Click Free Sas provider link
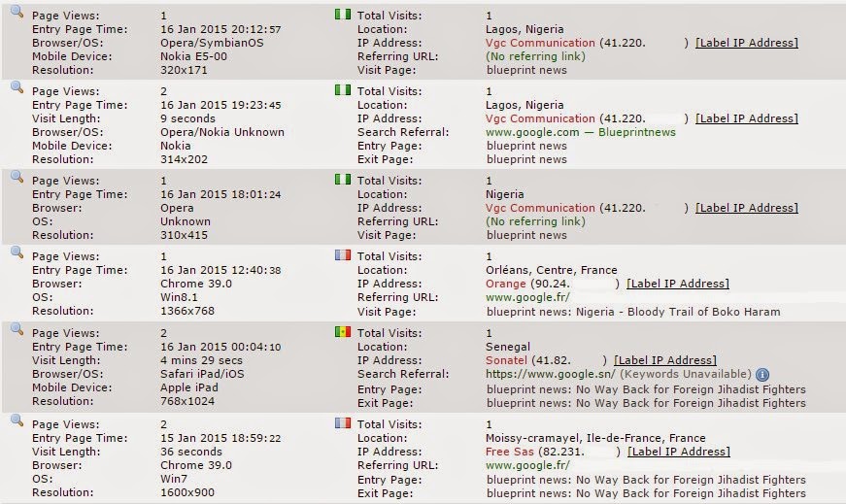This screenshot has width=846, height=504. coord(509,452)
